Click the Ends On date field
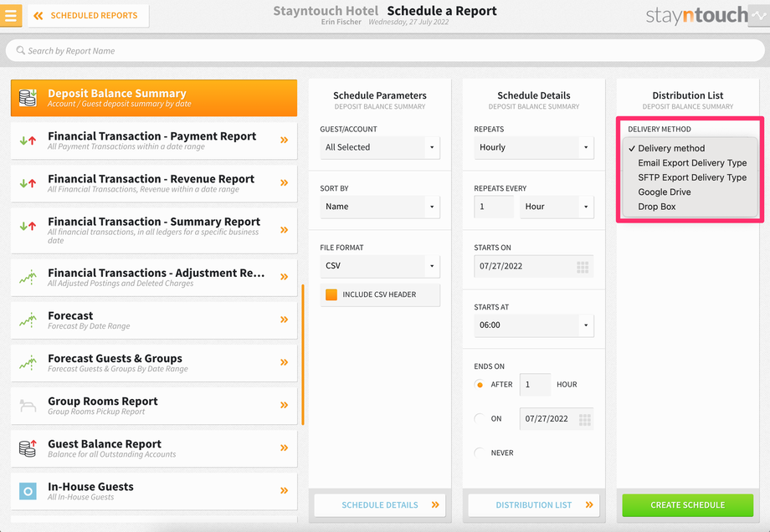This screenshot has height=532, width=770. [557, 418]
